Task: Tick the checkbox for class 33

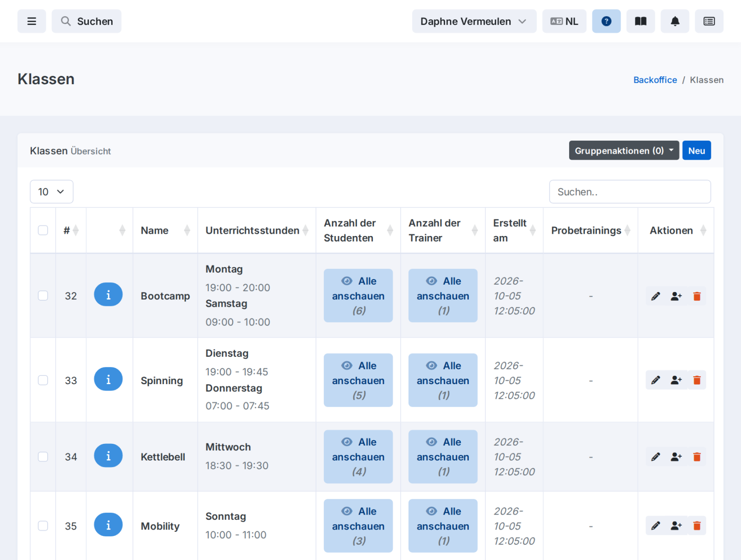Action: pos(43,380)
